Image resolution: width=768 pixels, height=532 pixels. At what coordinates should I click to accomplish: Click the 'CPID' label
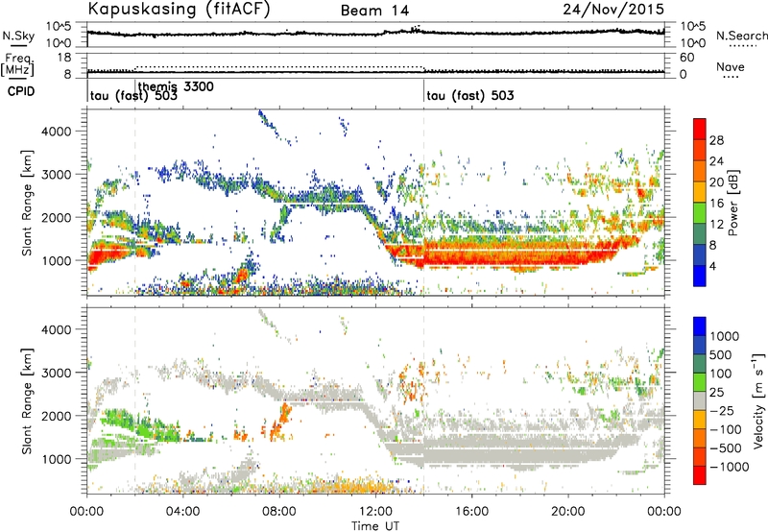coord(21,91)
